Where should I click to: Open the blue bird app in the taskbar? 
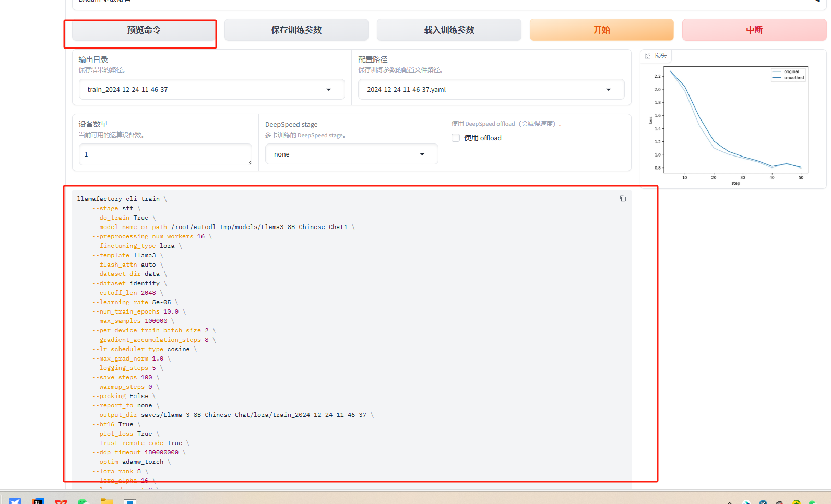[x=15, y=501]
